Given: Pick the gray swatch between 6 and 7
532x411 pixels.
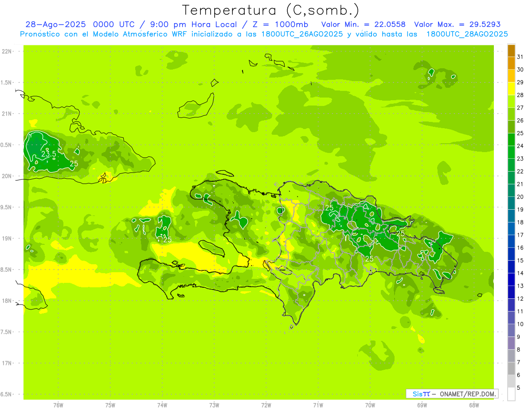Looking at the screenshot, I should click(x=511, y=369).
